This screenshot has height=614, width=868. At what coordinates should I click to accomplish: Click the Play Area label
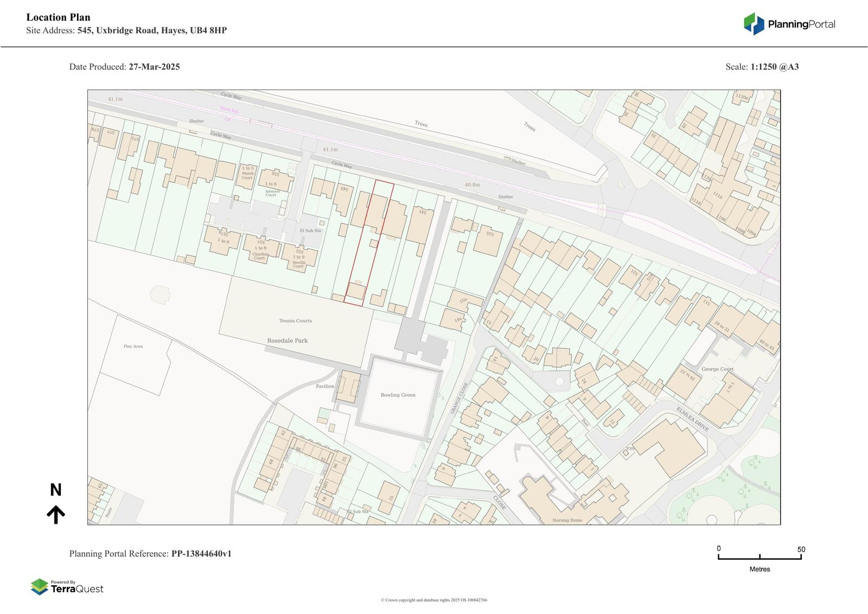(133, 346)
